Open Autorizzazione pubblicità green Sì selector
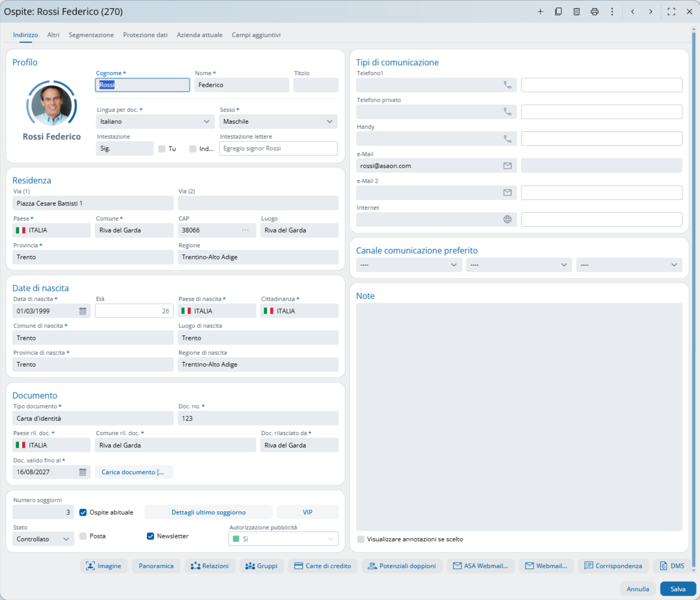The height and width of the screenshot is (600, 700). pyautogui.click(x=283, y=539)
